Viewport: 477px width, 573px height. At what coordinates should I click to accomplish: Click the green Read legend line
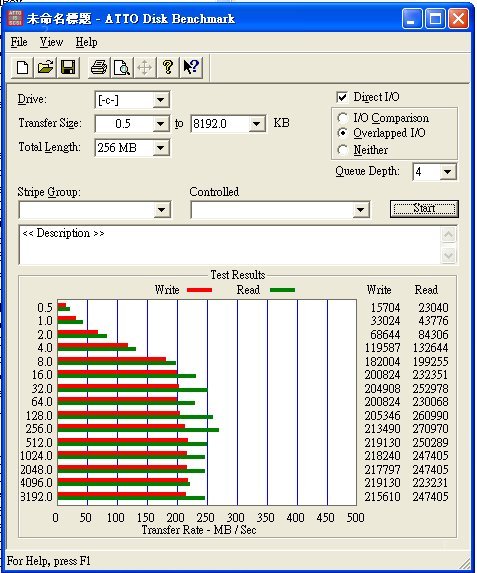coord(282,290)
